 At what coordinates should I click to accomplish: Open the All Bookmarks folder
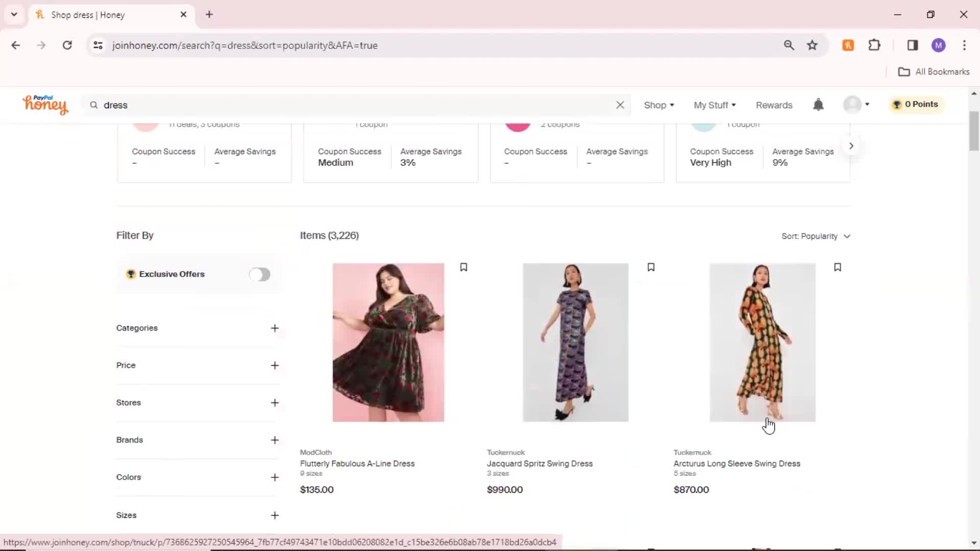click(934, 72)
